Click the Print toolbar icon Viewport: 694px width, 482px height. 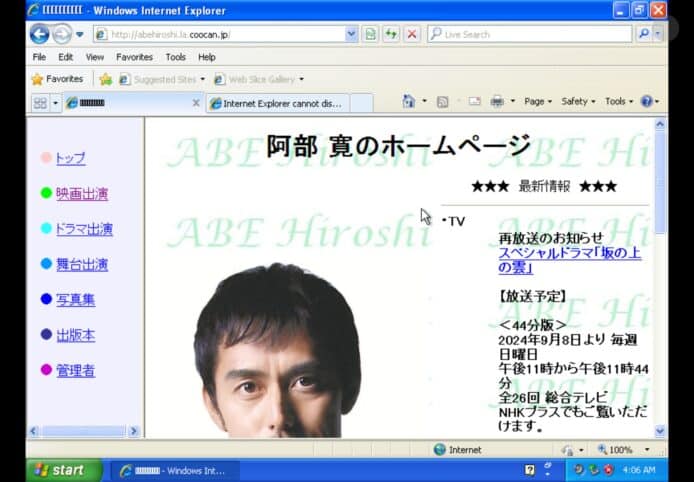click(497, 102)
